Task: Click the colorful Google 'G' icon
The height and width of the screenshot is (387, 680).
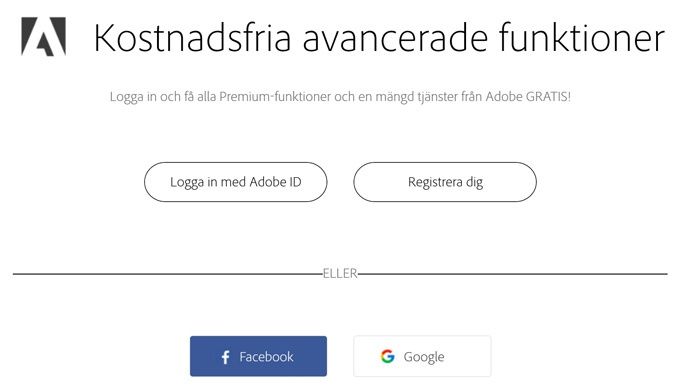Action: (x=388, y=356)
